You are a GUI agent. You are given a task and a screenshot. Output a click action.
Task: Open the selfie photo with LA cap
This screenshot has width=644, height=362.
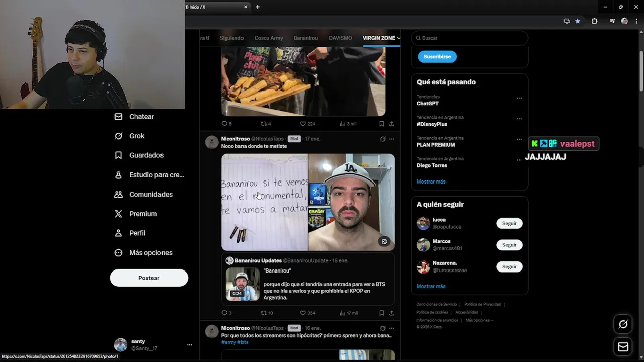[x=352, y=202]
